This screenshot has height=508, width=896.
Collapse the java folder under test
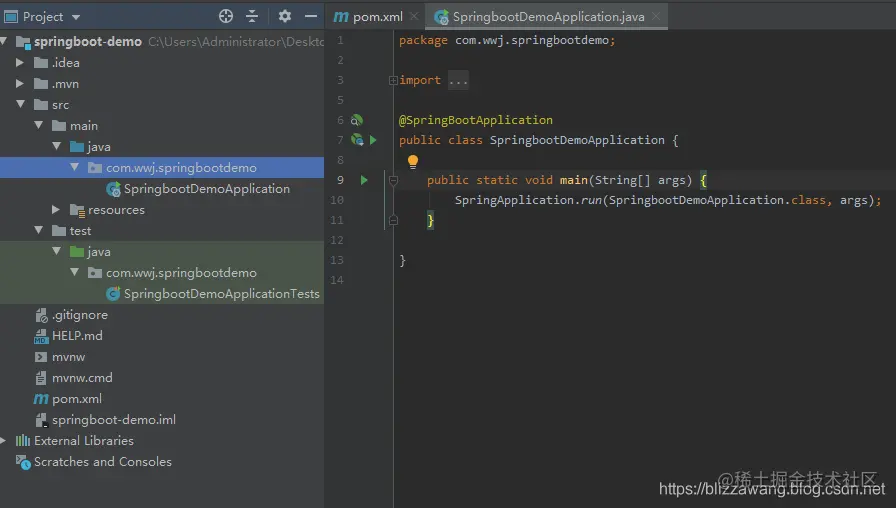coord(57,251)
